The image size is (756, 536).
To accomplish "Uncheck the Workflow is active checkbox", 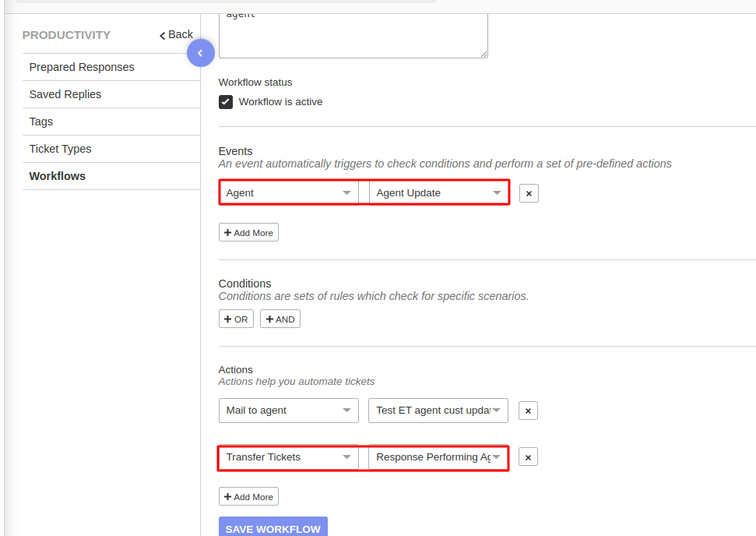I will (225, 101).
